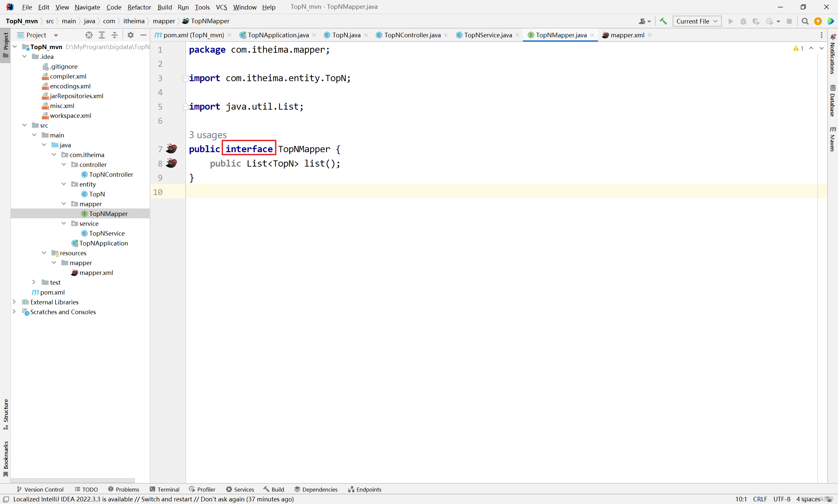Switch to mapper.xml tab
The height and width of the screenshot is (504, 838).
click(x=627, y=35)
